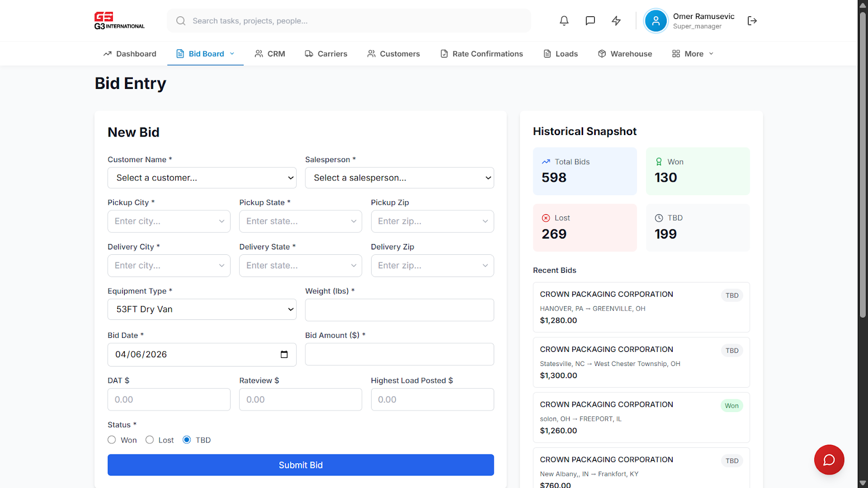The height and width of the screenshot is (488, 868).
Task: Select the Won status radio button
Action: pos(112,440)
